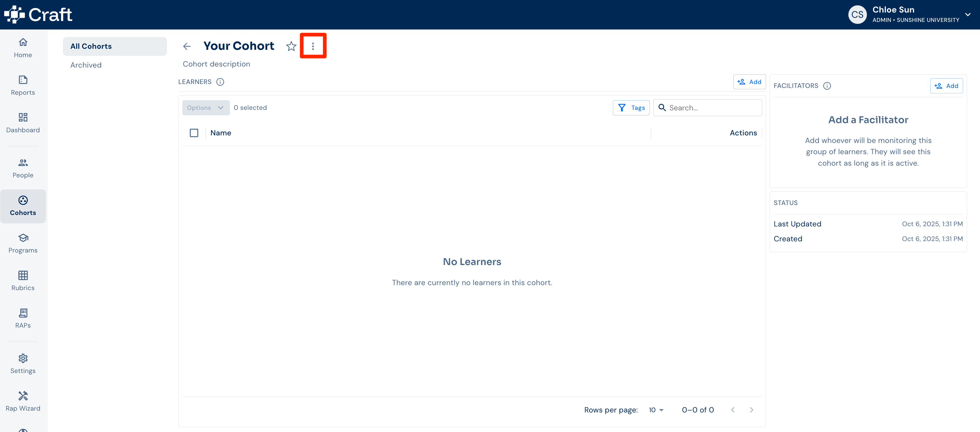Image resolution: width=980 pixels, height=432 pixels.
Task: Select the All Cohorts tab
Action: coord(115,46)
